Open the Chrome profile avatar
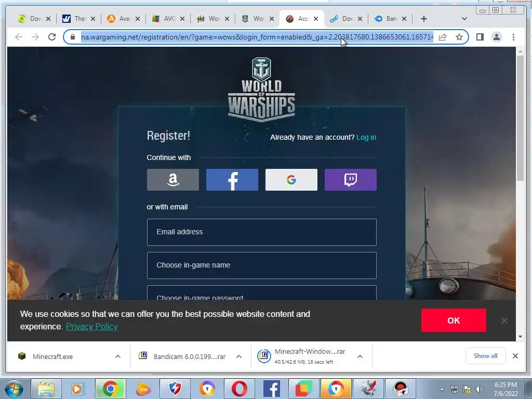Image resolution: width=532 pixels, height=399 pixels. click(x=496, y=37)
